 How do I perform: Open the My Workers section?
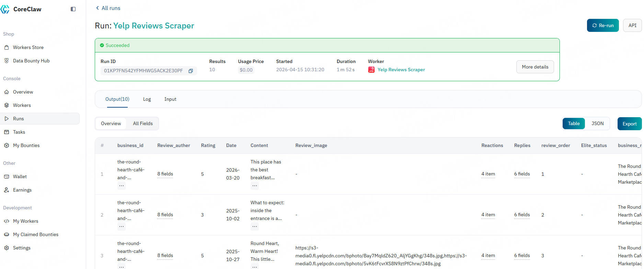pyautogui.click(x=25, y=221)
